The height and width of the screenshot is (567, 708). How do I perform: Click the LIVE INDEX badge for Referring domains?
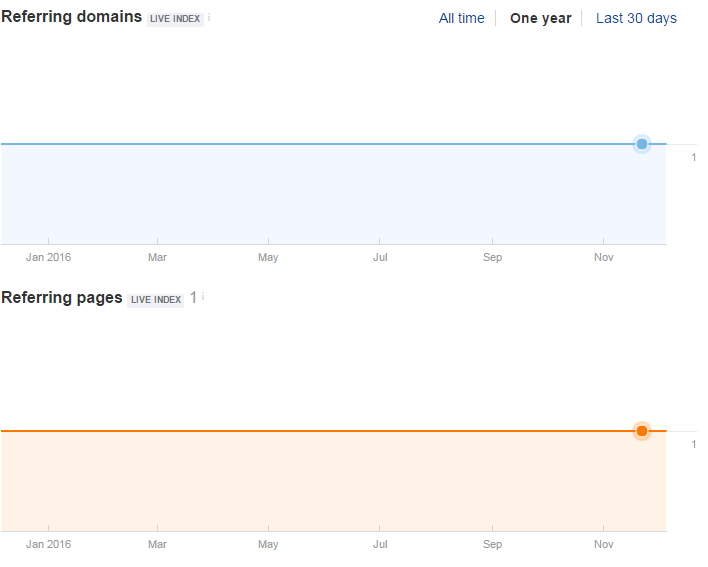[175, 19]
